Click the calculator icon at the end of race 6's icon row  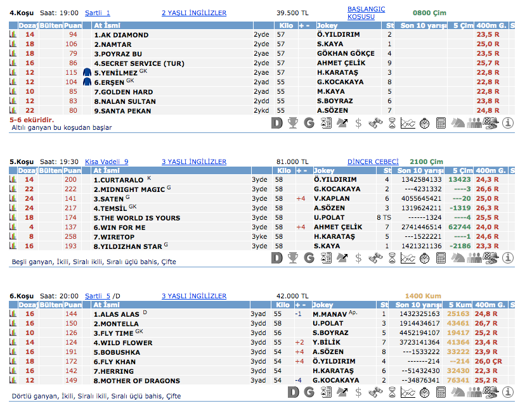tap(441, 392)
